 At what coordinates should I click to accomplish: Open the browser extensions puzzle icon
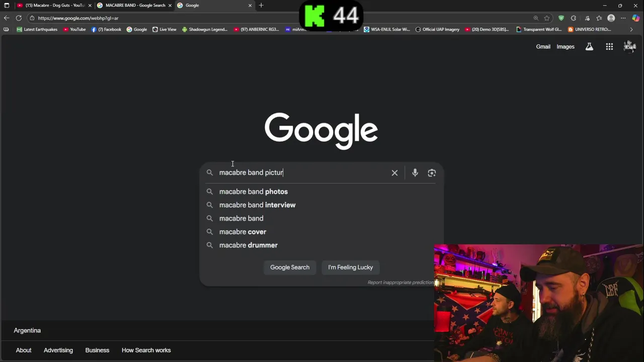tap(574, 18)
